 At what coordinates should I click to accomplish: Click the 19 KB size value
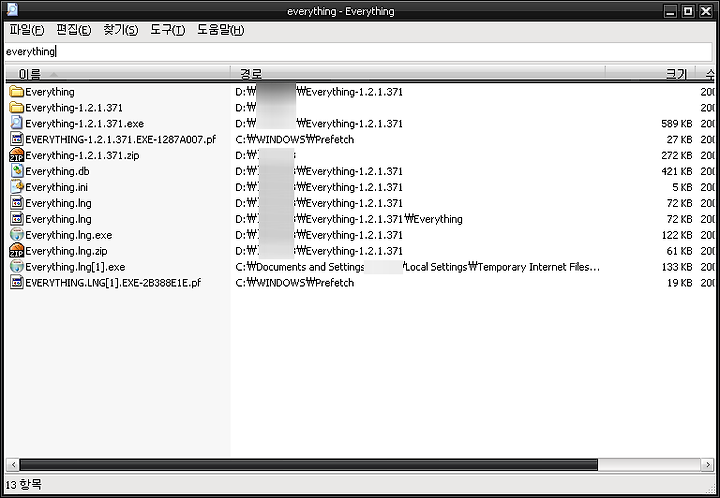[x=679, y=283]
